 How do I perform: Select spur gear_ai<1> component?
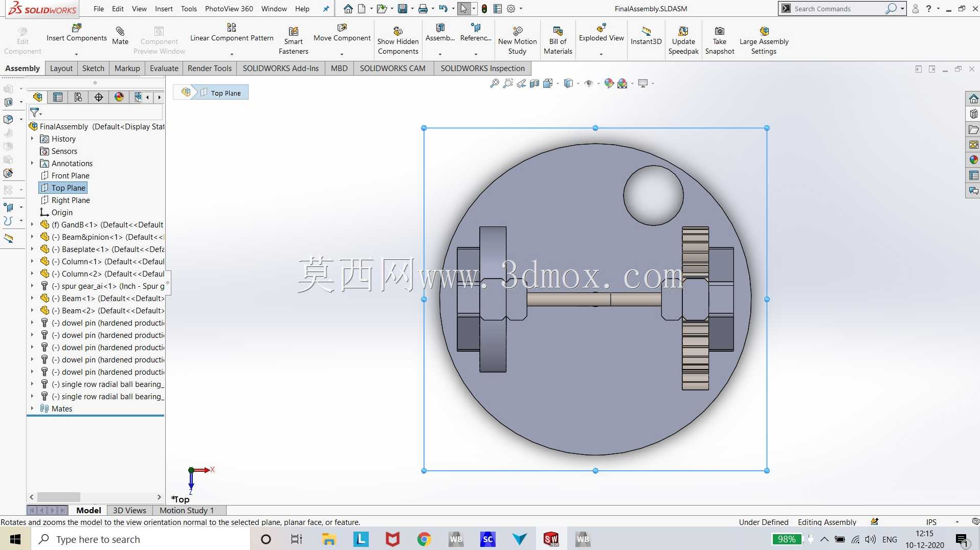tap(102, 286)
